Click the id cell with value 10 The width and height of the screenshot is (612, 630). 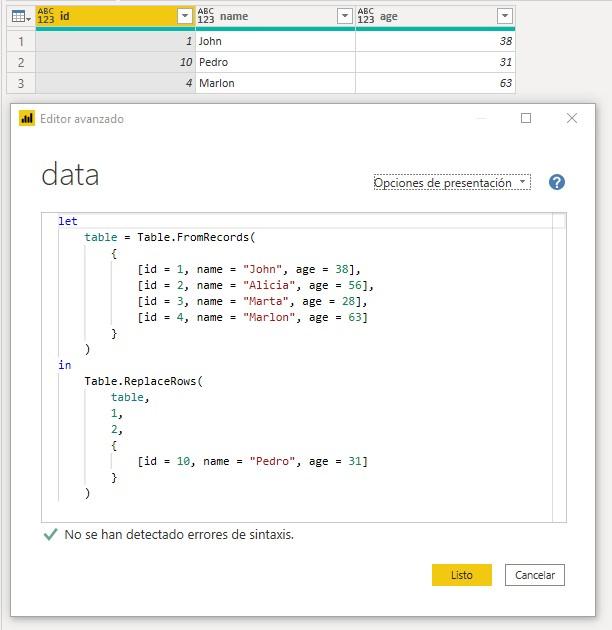[x=115, y=62]
